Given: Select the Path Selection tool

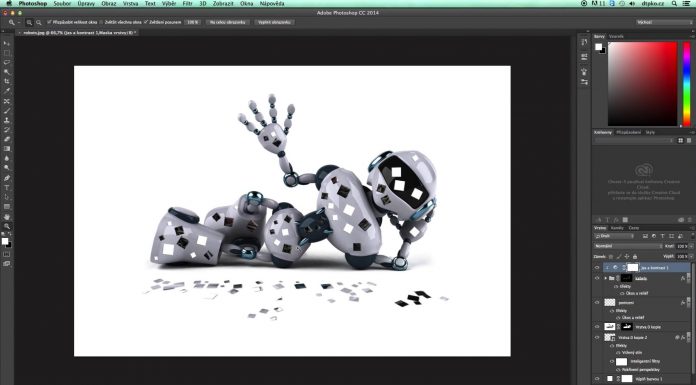Looking at the screenshot, I should (x=7, y=197).
